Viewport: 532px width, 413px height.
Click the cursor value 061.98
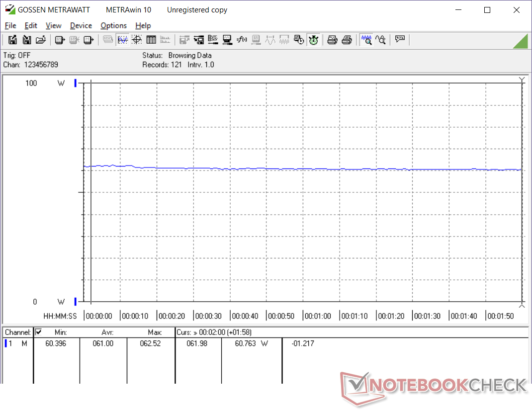pos(197,343)
